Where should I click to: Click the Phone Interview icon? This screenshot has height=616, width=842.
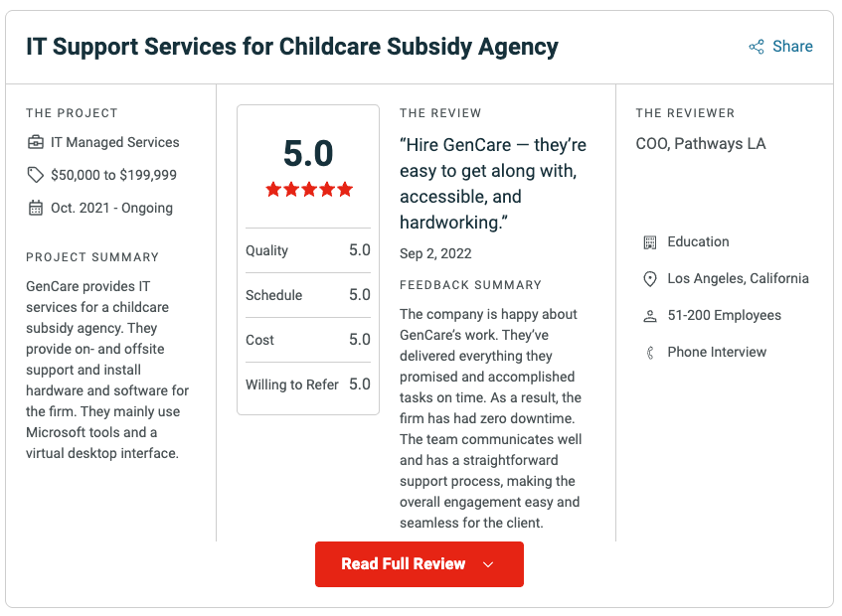650,353
